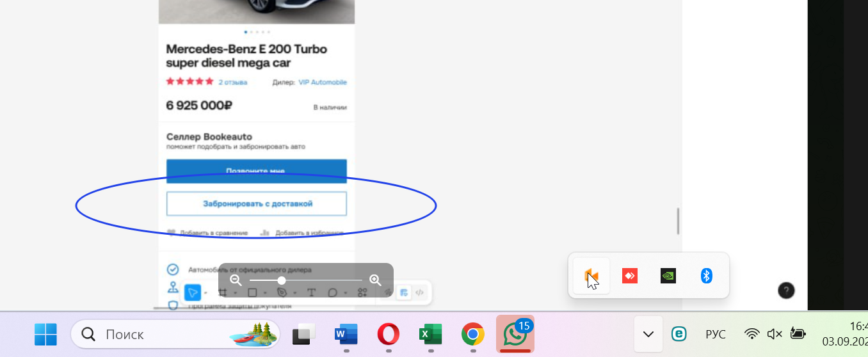Select the Frame tool
The height and width of the screenshot is (357, 868).
[x=223, y=293]
